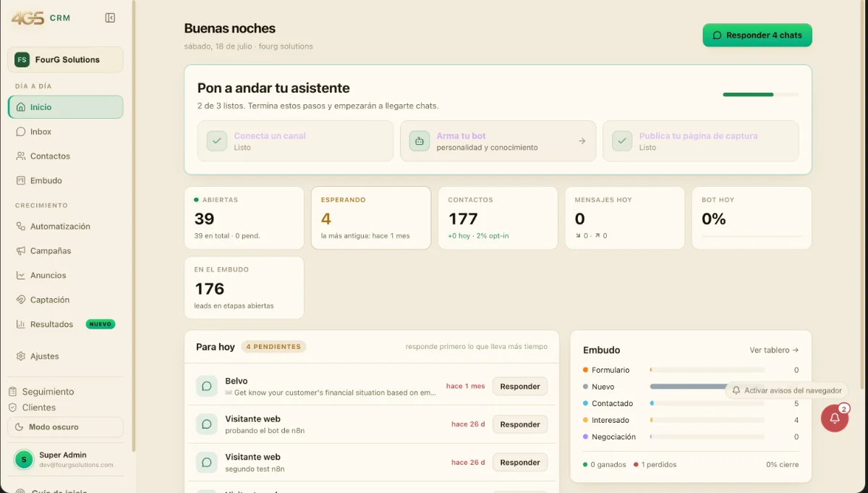Enable browser notifications via Activar avisos
The image size is (868, 493).
[x=786, y=390]
